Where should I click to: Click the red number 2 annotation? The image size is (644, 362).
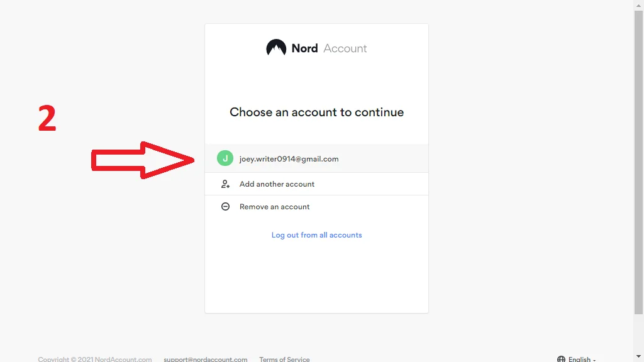click(47, 119)
